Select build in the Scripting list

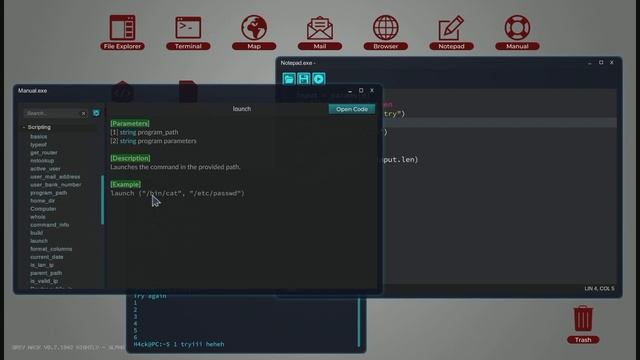pyautogui.click(x=36, y=233)
